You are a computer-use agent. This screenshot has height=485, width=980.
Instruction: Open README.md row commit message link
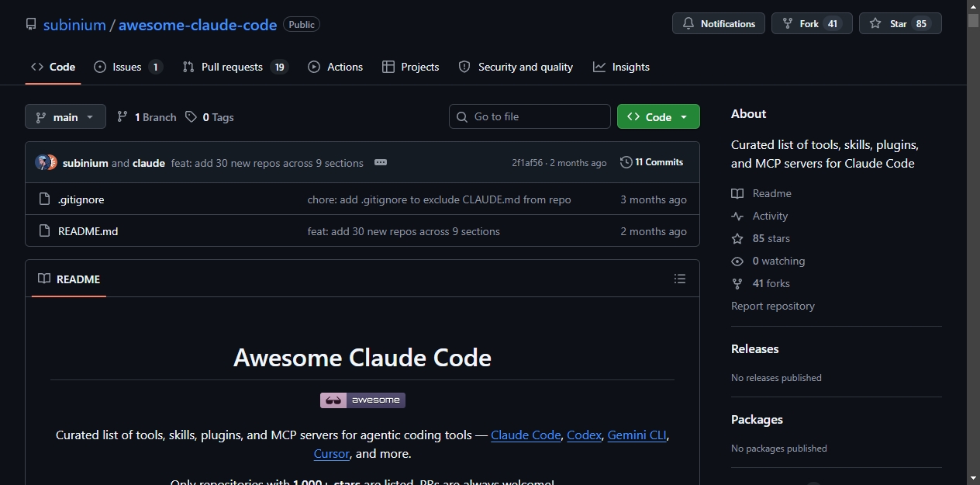click(403, 231)
